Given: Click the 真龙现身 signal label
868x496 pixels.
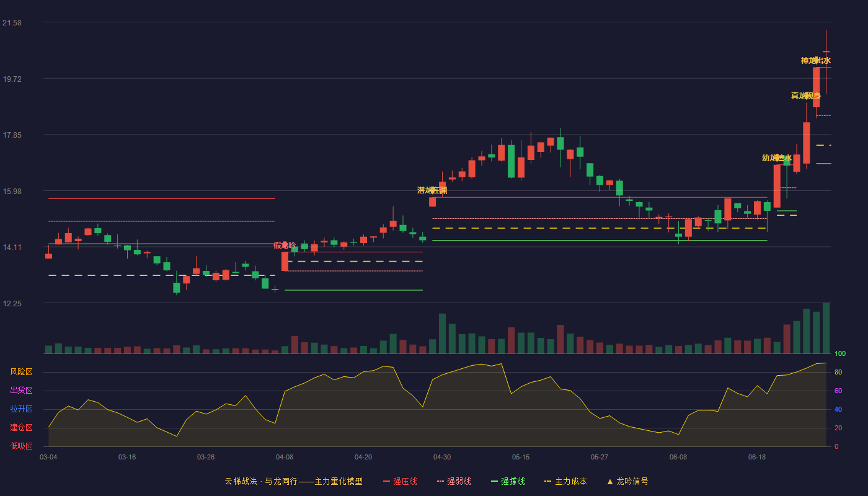Looking at the screenshot, I should [806, 95].
